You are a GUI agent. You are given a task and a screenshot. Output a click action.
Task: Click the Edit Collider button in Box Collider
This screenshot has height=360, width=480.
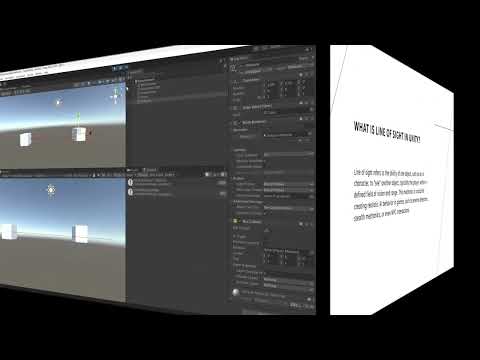point(267,230)
